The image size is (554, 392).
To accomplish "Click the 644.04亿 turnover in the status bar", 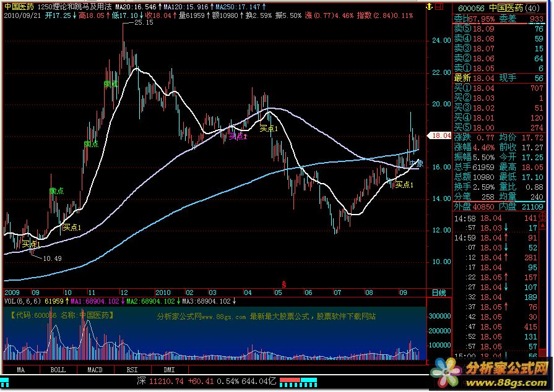I will pos(259,381).
